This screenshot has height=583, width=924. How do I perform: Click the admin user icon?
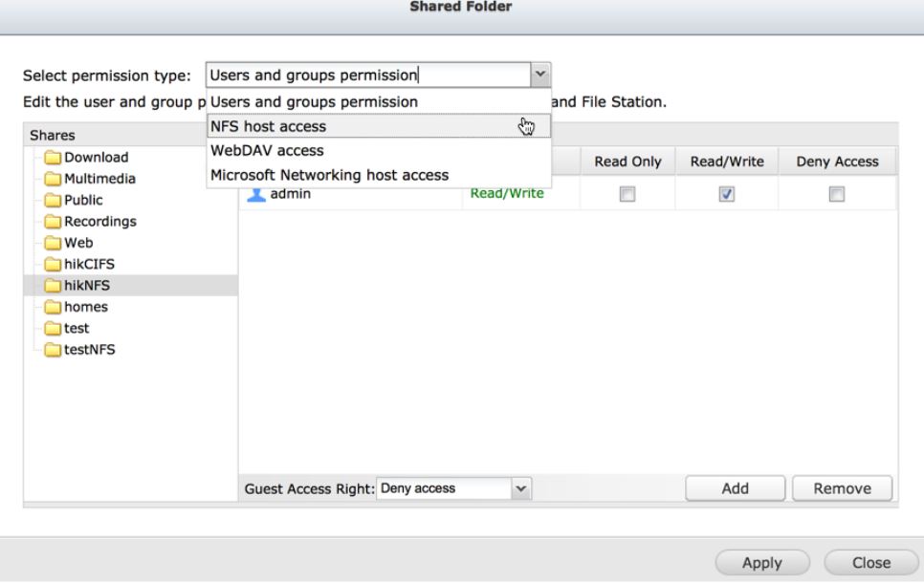[255, 194]
